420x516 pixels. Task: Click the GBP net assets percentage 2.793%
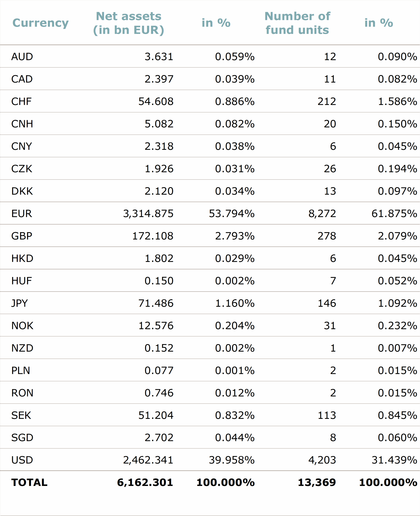(235, 236)
